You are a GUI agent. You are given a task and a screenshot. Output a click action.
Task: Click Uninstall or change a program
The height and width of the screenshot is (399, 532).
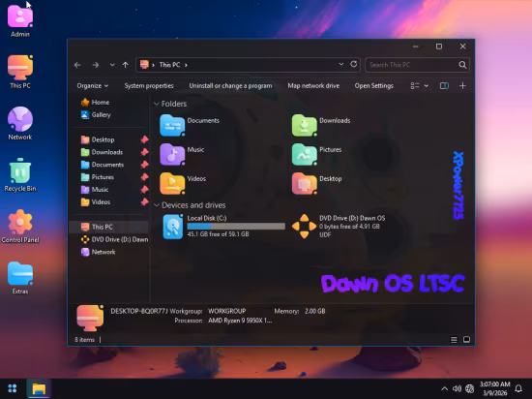(x=230, y=86)
